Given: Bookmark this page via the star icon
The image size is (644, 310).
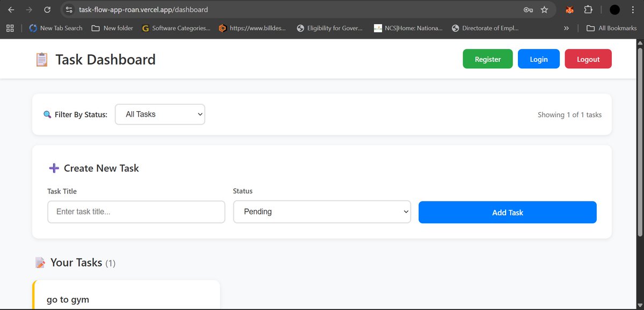Looking at the screenshot, I should click(544, 9).
